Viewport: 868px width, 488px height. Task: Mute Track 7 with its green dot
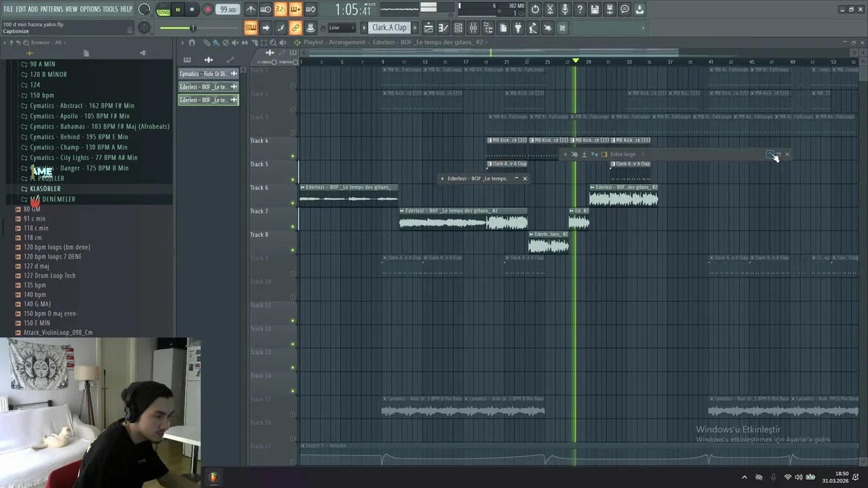tap(293, 226)
